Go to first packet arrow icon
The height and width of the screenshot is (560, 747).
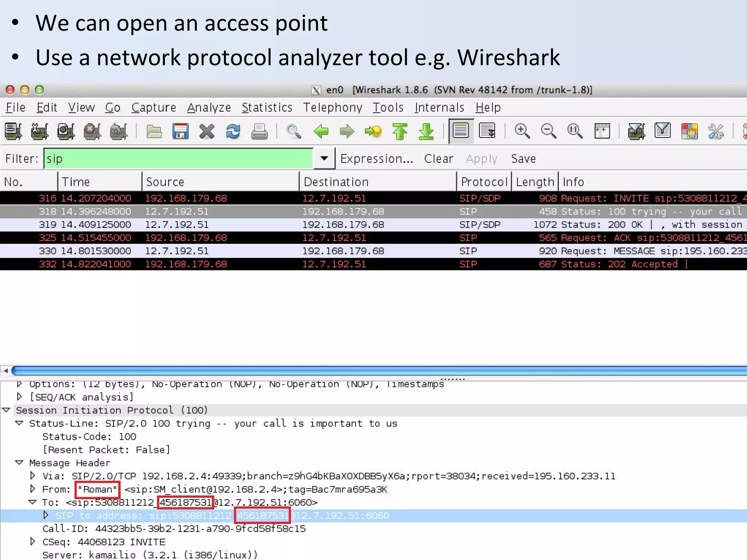(400, 132)
